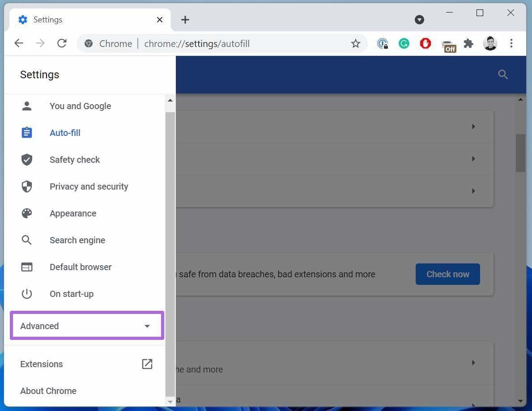Click the shield icon for Privacy and security
The height and width of the screenshot is (411, 532).
click(27, 186)
